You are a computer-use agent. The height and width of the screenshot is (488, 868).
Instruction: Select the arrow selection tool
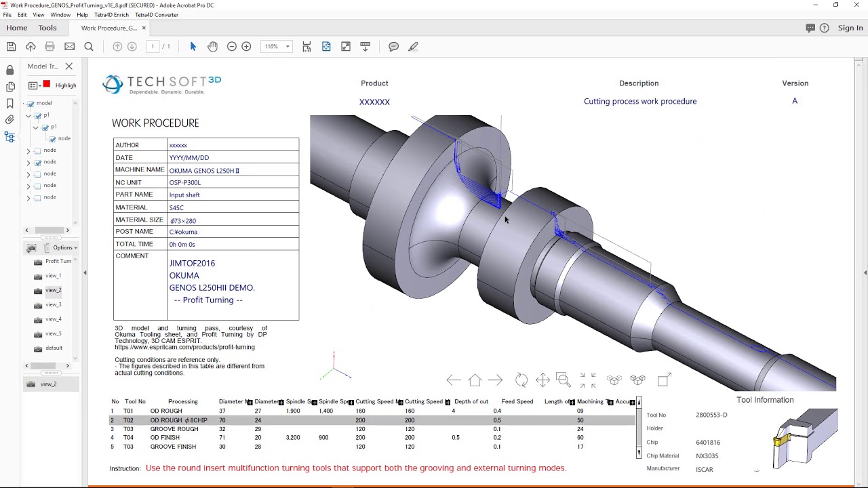coord(193,46)
